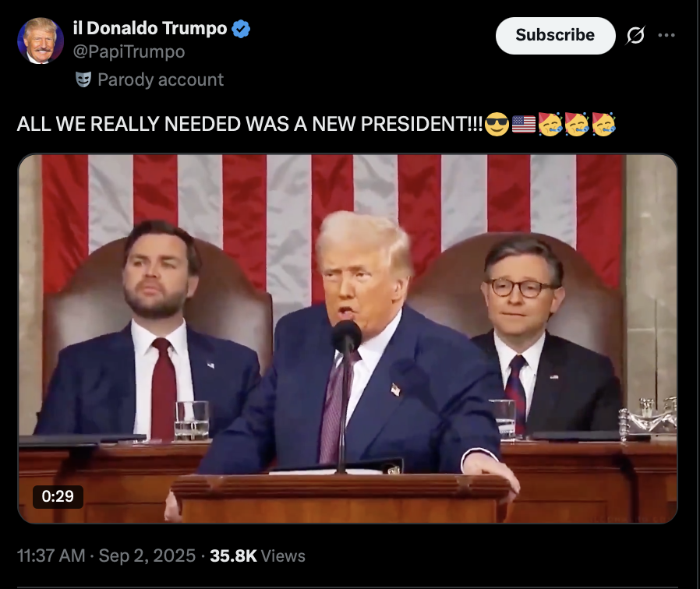Click the 0:29 video duration badge

click(x=58, y=496)
